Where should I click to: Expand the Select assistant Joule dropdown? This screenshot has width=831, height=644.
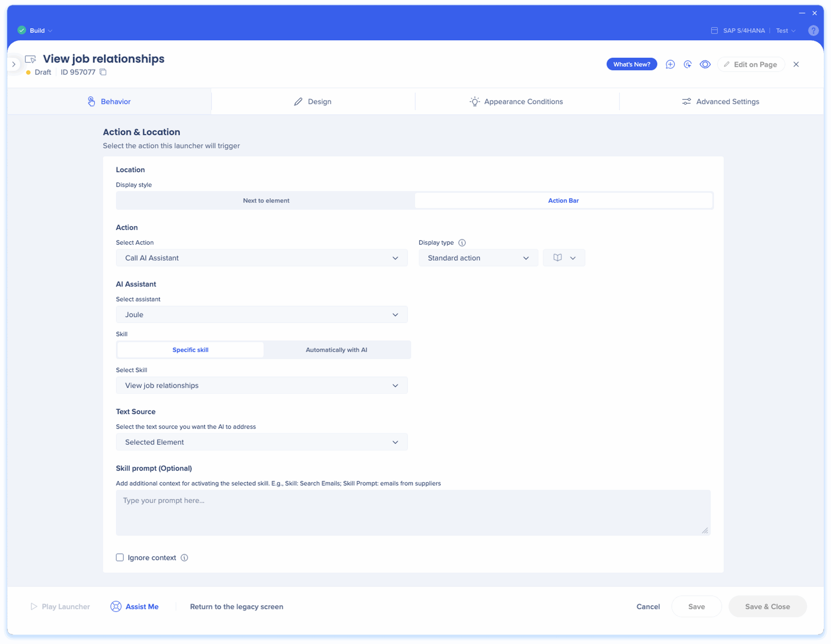tap(261, 314)
